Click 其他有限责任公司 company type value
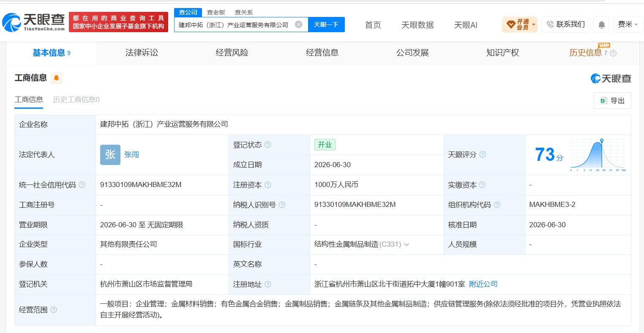 click(x=128, y=245)
